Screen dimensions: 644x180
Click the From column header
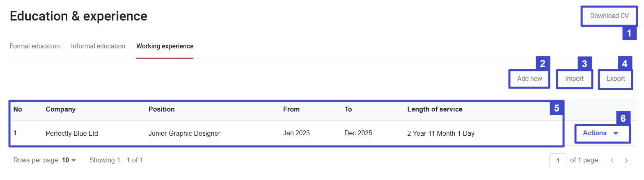coord(291,109)
